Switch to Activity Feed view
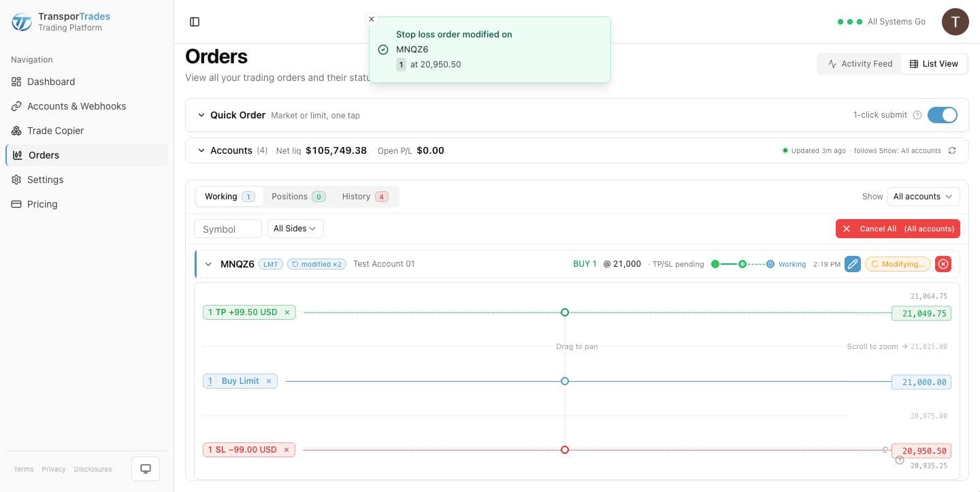The height and width of the screenshot is (492, 980). (860, 64)
